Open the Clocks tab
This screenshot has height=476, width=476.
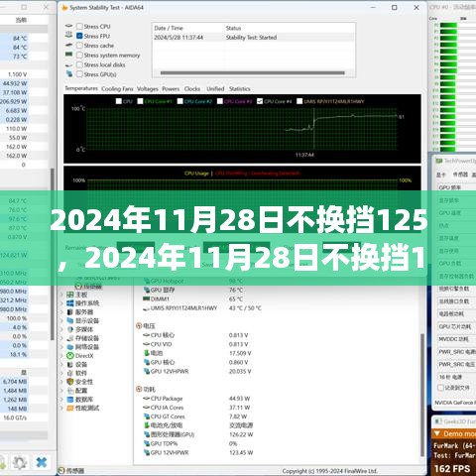(192, 89)
